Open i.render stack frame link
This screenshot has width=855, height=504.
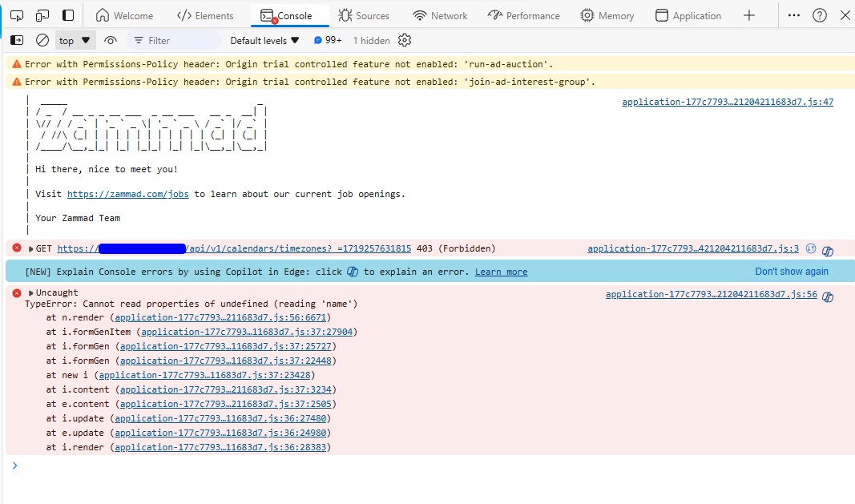[220, 447]
